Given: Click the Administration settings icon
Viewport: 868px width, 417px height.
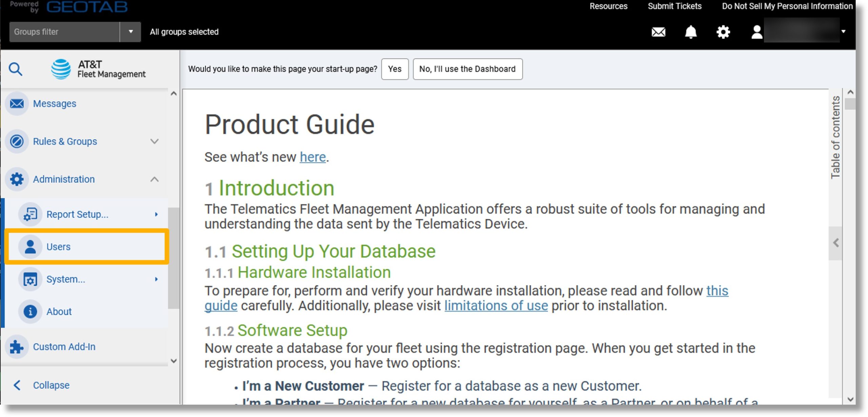Looking at the screenshot, I should 16,178.
